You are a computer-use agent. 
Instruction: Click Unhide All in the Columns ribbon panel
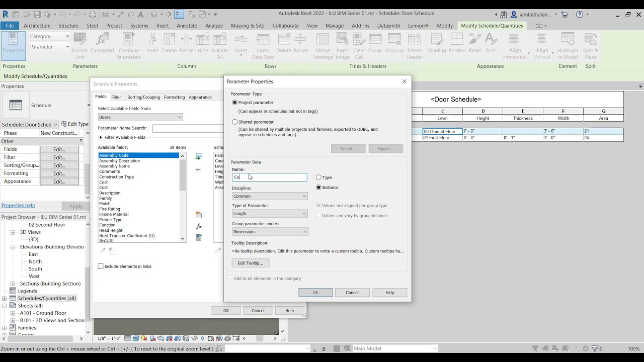pos(220,45)
